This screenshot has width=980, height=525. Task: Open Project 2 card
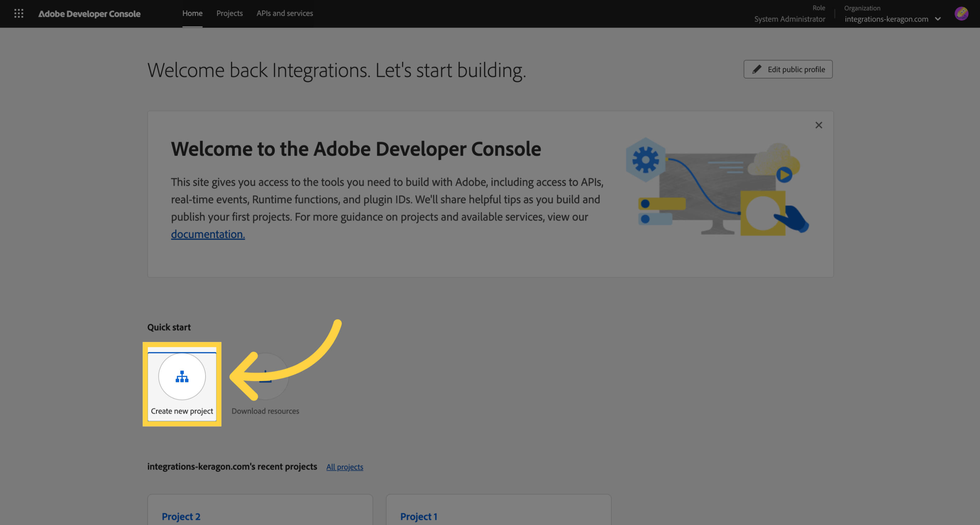[260, 510]
